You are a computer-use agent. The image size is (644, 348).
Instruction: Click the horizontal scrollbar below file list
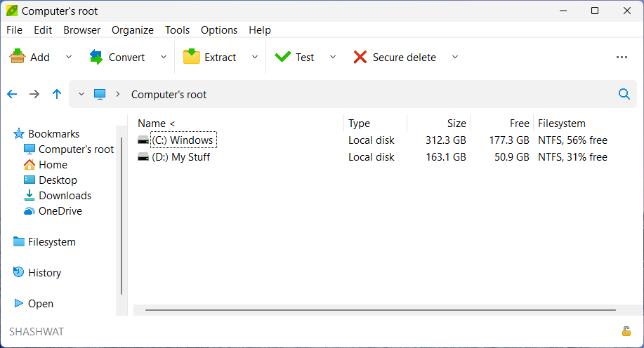[379, 309]
